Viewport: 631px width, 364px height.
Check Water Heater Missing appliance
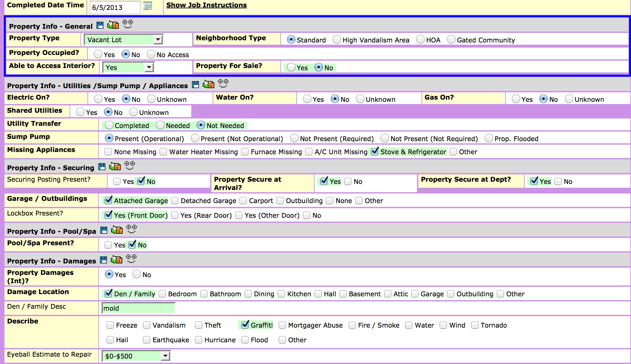click(x=163, y=152)
